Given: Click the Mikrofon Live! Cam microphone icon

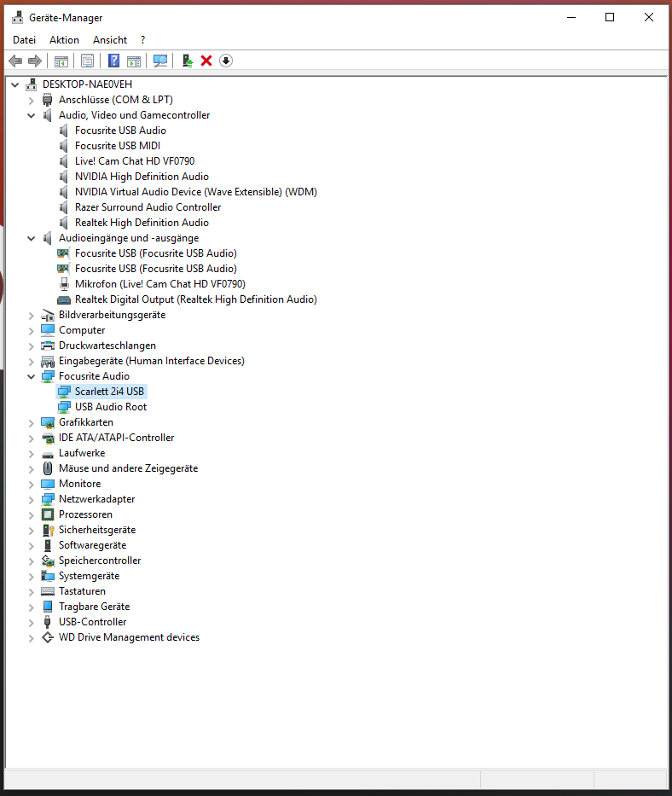Looking at the screenshot, I should tap(64, 284).
